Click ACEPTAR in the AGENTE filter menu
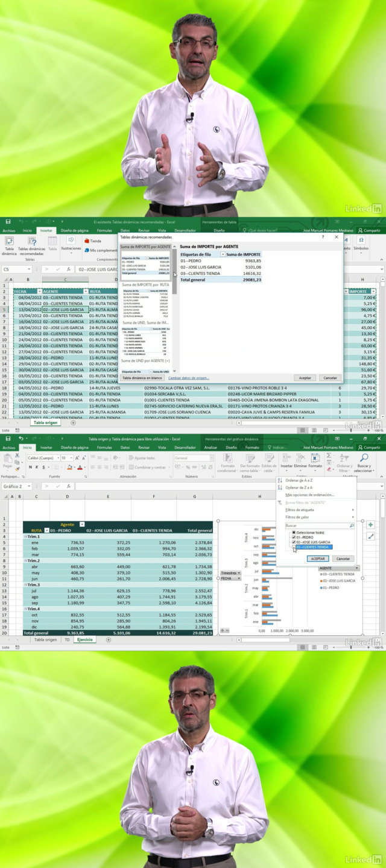The width and height of the screenshot is (386, 868). tap(318, 559)
